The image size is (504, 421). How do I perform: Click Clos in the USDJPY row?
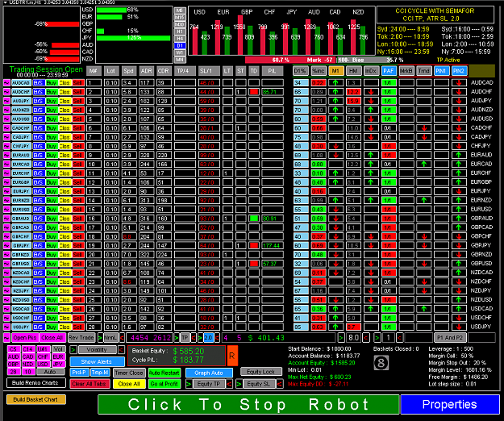(65, 327)
